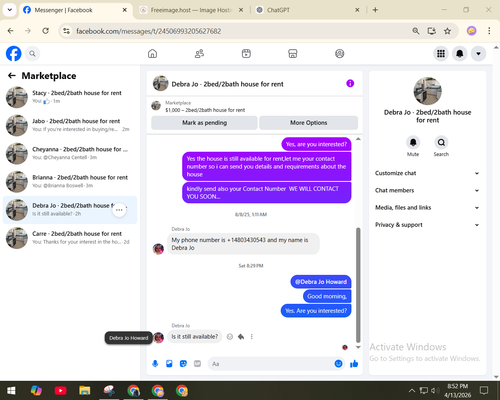
Task: Expand Customize chat section
Action: tap(427, 173)
